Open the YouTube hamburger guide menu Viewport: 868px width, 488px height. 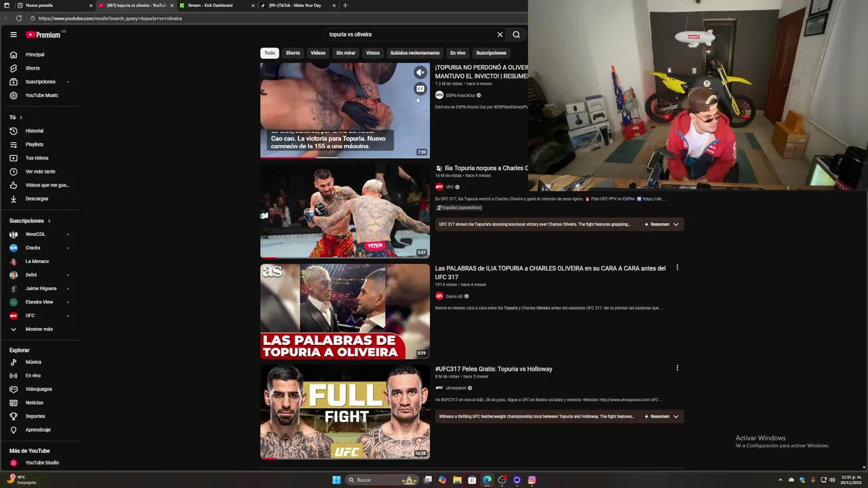[13, 35]
